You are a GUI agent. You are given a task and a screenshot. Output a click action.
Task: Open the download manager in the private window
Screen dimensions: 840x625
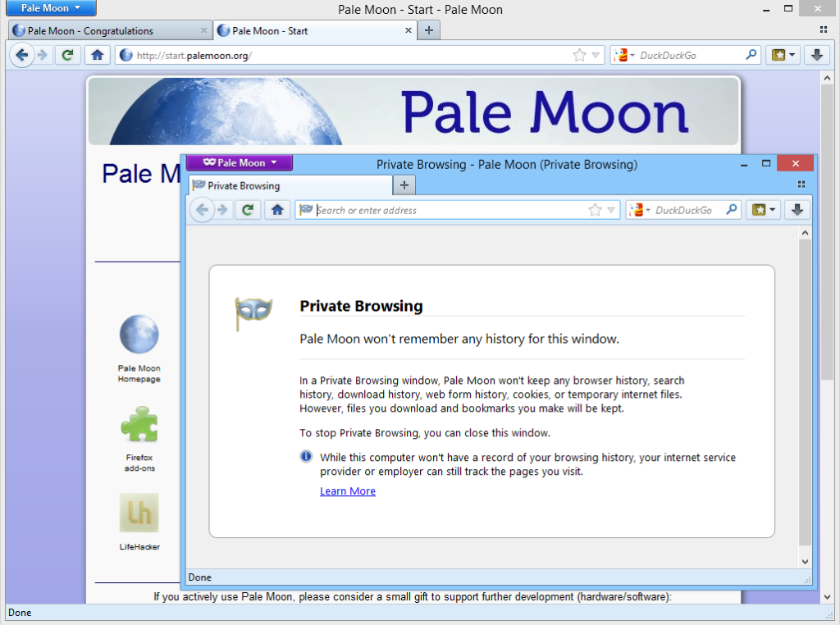[x=797, y=209]
